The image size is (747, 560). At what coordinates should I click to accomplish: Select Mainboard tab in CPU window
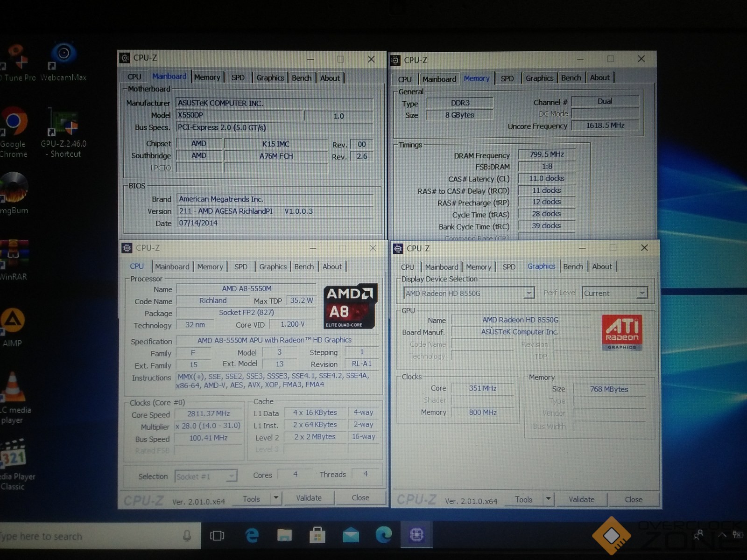[x=172, y=266]
